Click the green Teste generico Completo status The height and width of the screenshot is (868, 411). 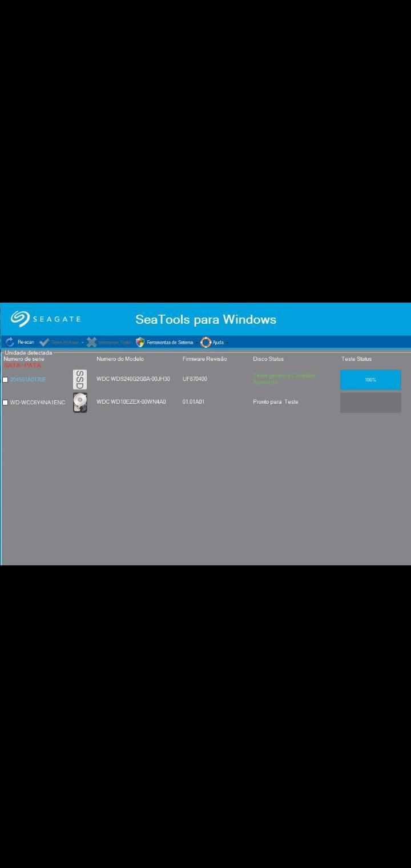(284, 379)
